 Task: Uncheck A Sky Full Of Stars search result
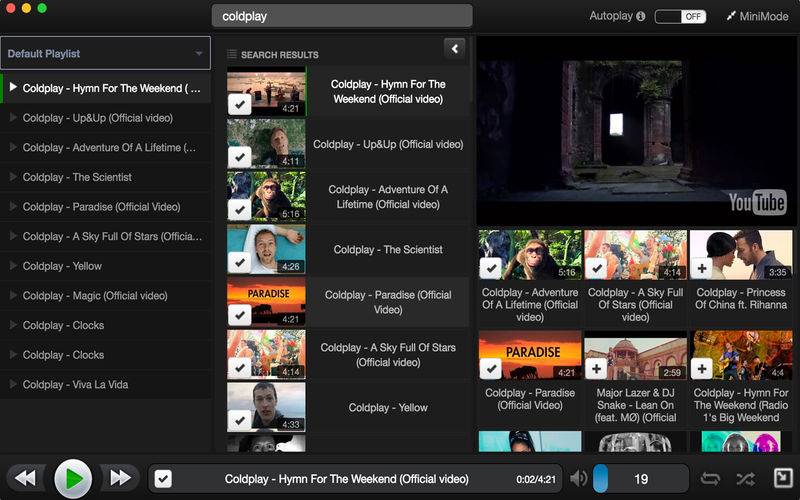tap(239, 367)
